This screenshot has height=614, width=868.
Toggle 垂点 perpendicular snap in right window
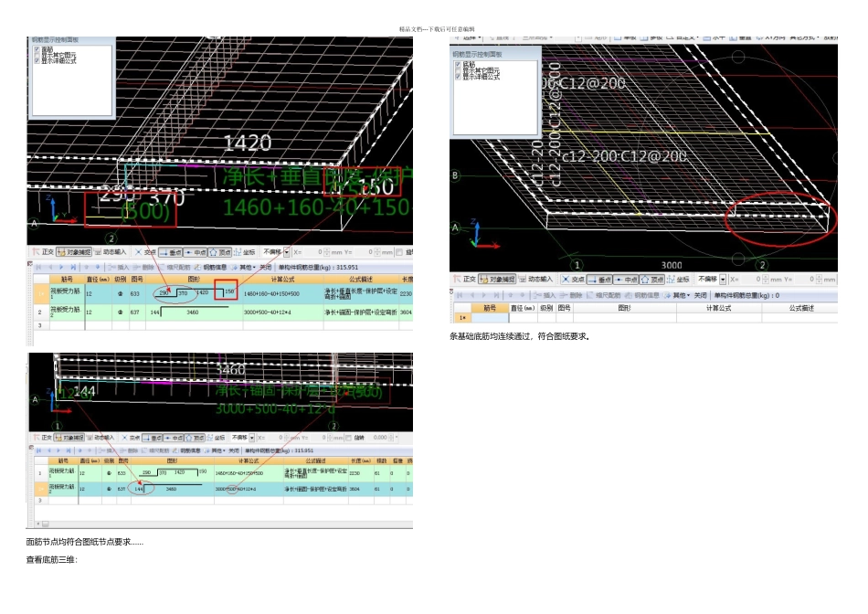[x=600, y=279]
